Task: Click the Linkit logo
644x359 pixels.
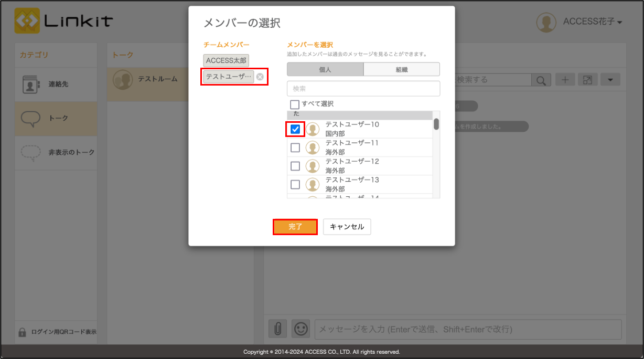Action: (63, 22)
